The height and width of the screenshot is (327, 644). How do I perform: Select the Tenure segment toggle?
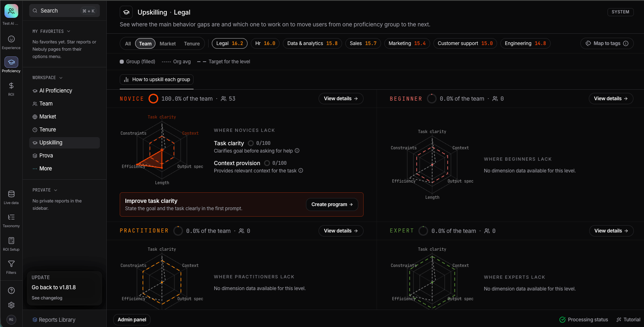192,43
